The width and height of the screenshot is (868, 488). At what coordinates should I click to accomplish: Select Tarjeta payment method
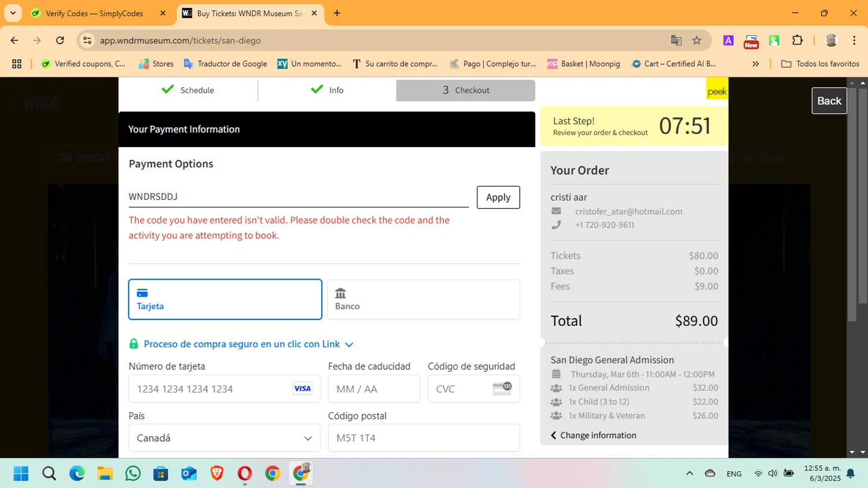[x=225, y=299]
